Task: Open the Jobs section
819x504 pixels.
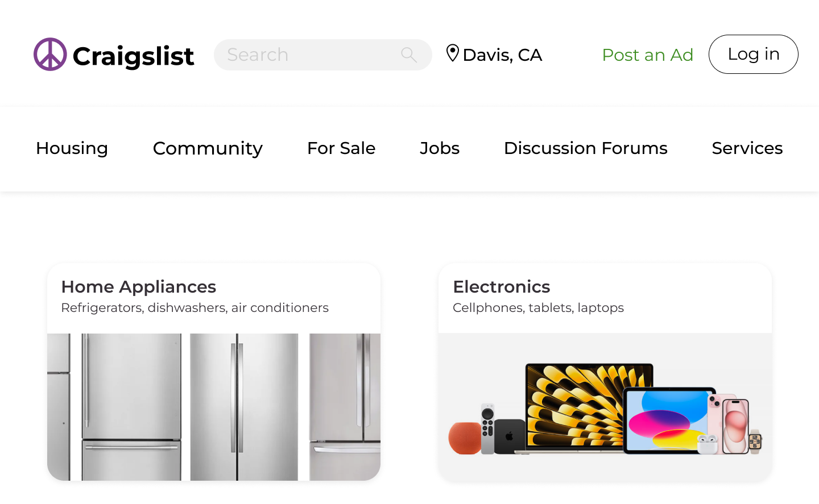Action: click(439, 148)
